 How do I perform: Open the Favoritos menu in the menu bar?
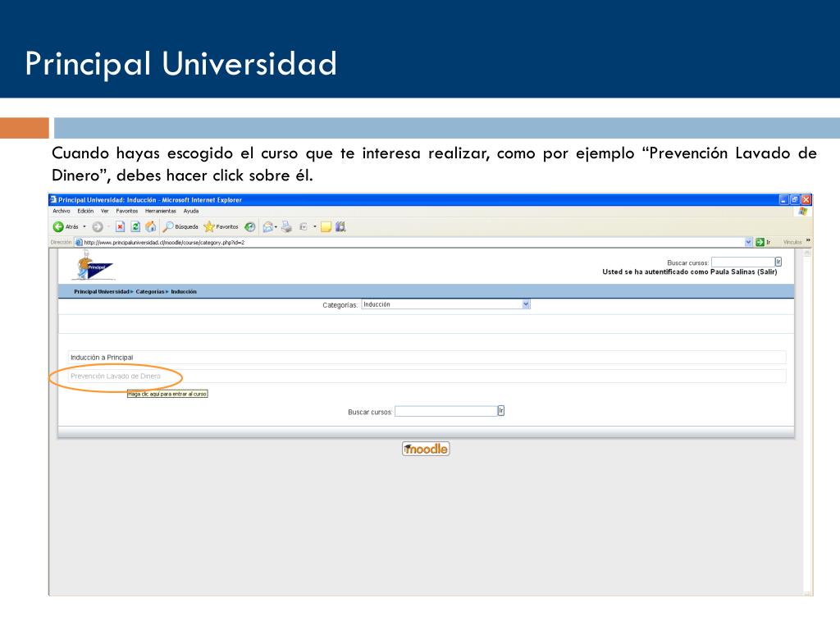pyautogui.click(x=127, y=211)
